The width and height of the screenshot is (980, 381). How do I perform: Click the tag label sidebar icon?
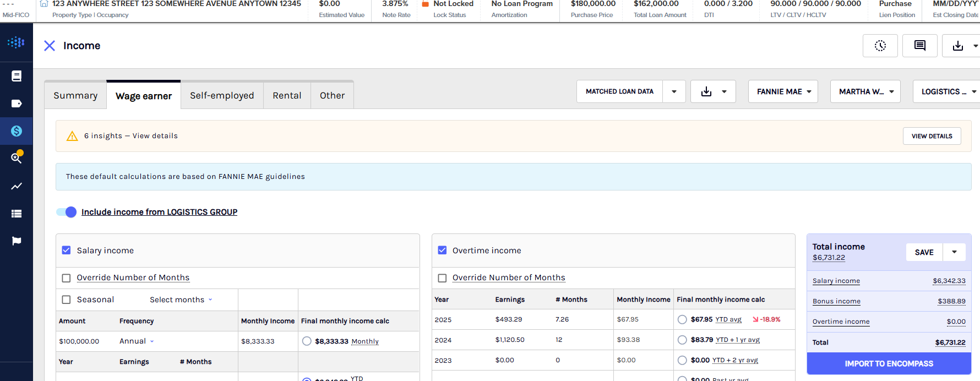tap(17, 104)
